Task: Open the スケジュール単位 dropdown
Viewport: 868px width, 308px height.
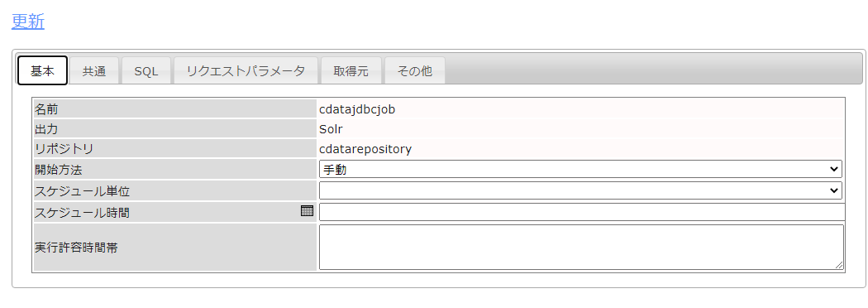Action: point(580,190)
